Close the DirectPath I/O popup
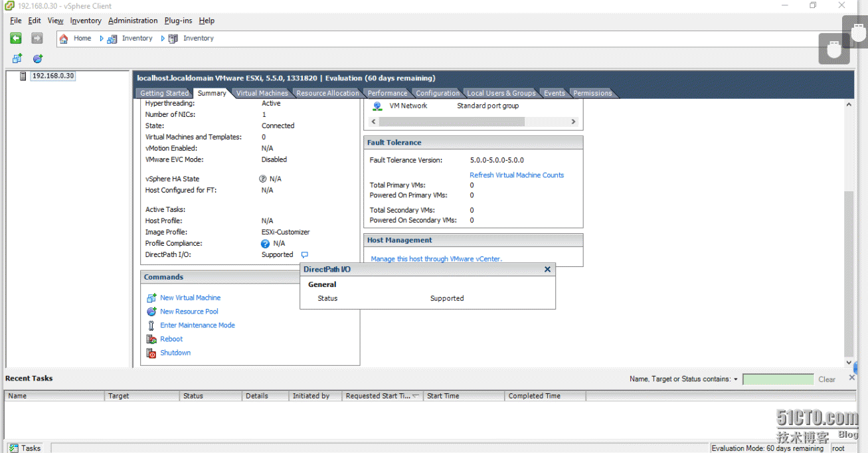 547,269
